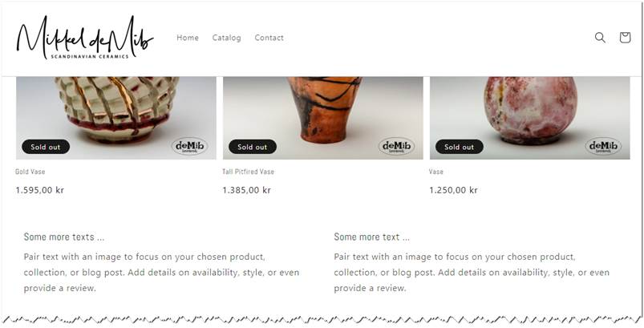Click deMib watermark on Gold Vase image
Screen dimensions: 644x328
[189, 146]
